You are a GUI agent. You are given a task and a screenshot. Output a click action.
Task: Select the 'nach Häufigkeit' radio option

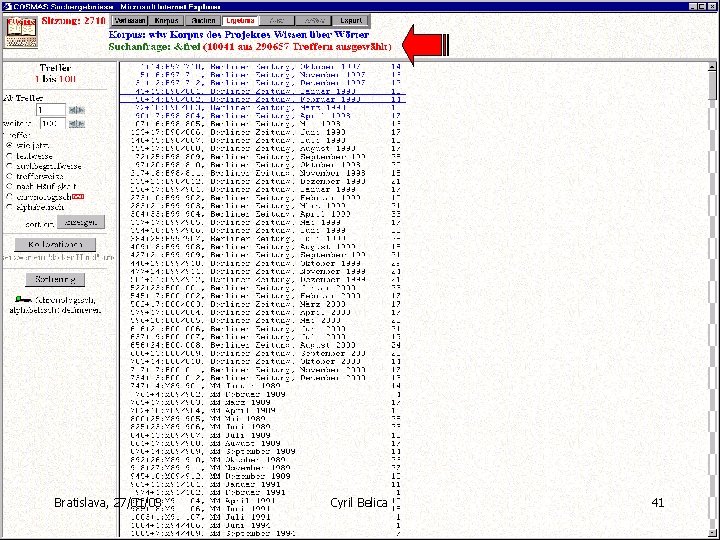click(9, 186)
